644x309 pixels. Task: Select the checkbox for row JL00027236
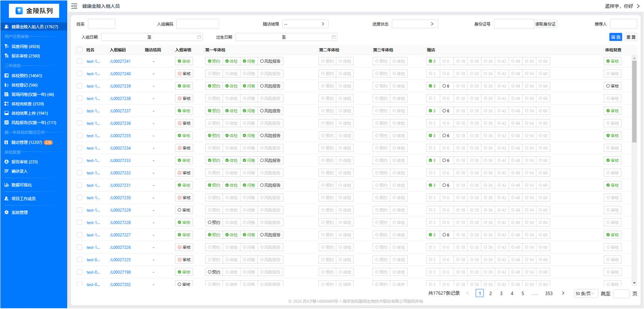coord(80,123)
